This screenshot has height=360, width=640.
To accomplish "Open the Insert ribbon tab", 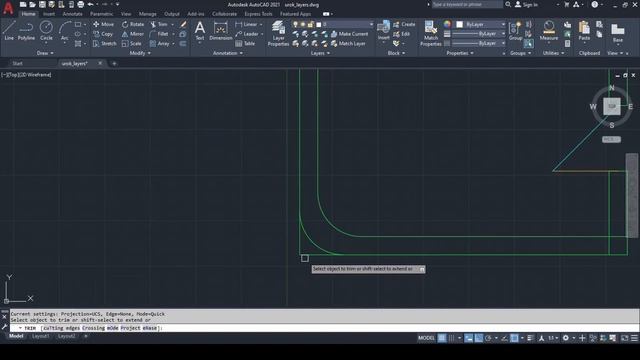I will pyautogui.click(x=49, y=14).
